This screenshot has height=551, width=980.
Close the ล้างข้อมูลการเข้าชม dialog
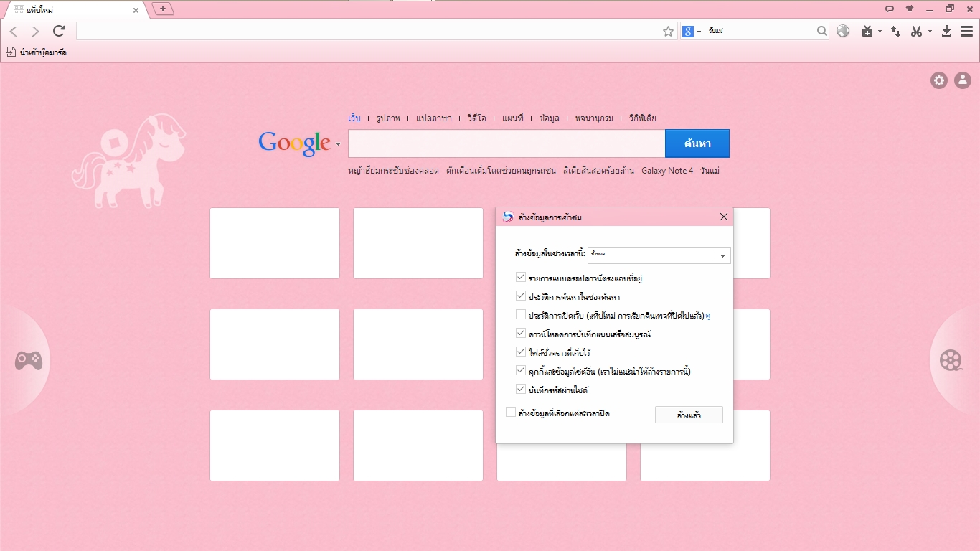(x=723, y=217)
